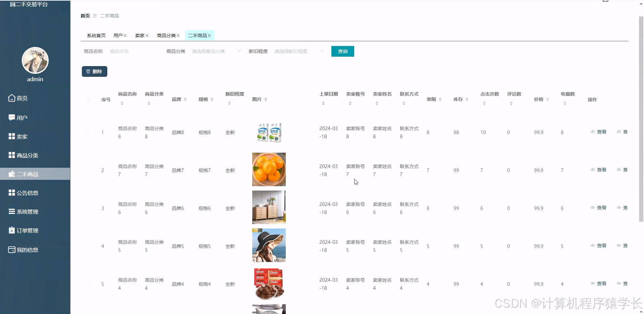
Task: Open the 新旧程度 condition dropdown
Action: point(298,51)
